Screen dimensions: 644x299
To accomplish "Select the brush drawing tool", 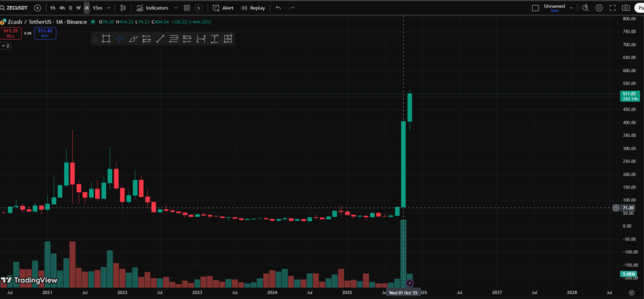I will click(133, 39).
